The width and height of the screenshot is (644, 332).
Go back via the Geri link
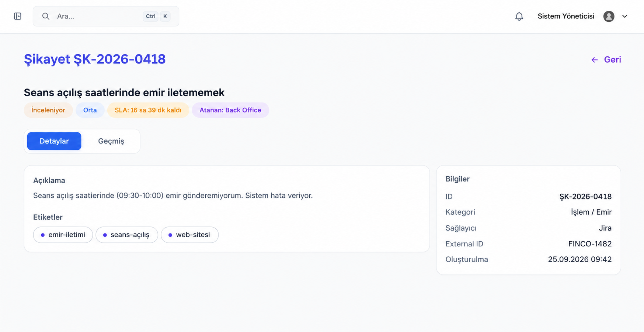click(606, 60)
